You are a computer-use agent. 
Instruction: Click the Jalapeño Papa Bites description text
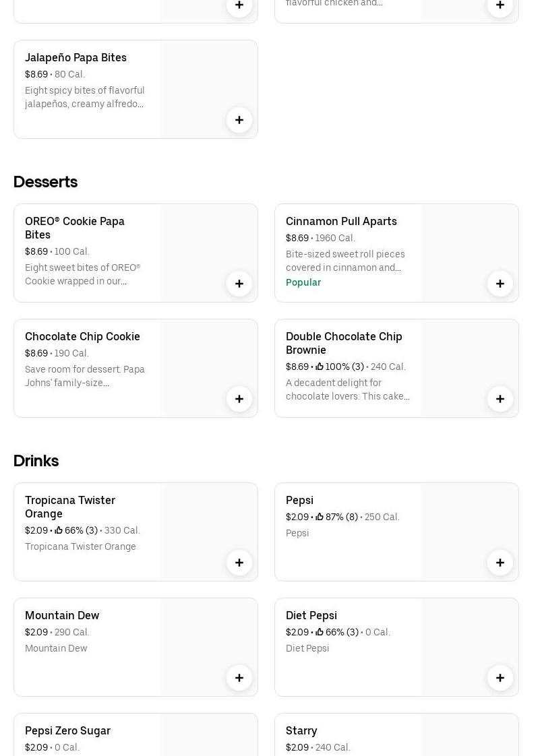85,97
